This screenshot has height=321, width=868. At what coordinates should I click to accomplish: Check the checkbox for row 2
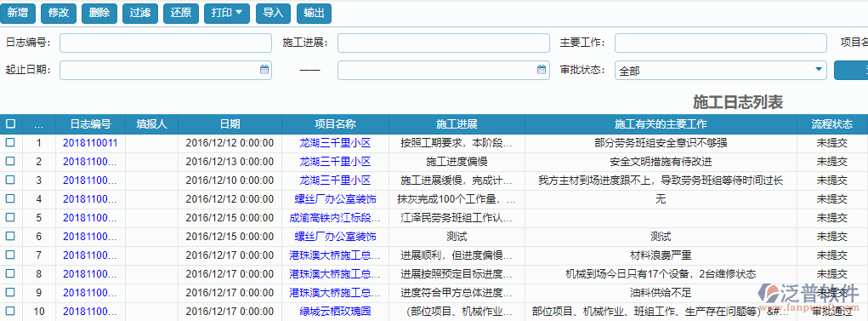click(x=10, y=161)
